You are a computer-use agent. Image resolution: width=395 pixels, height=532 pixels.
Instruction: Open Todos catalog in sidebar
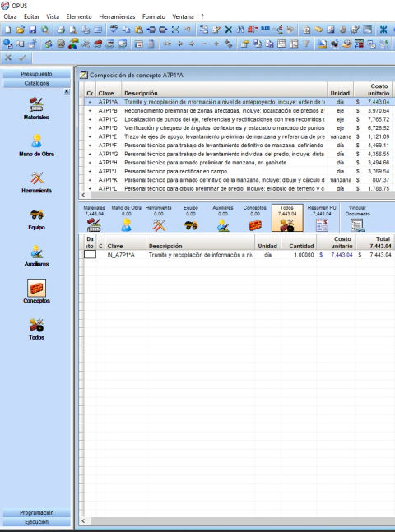point(36,329)
